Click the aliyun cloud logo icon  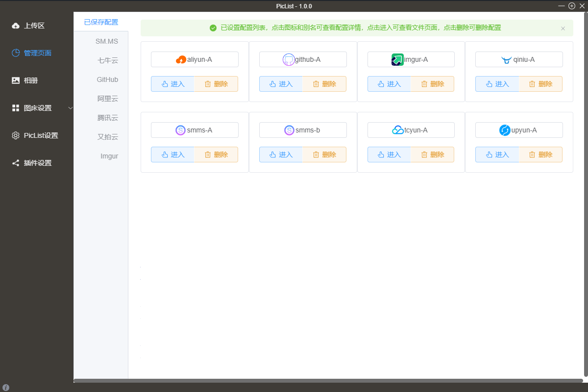181,60
